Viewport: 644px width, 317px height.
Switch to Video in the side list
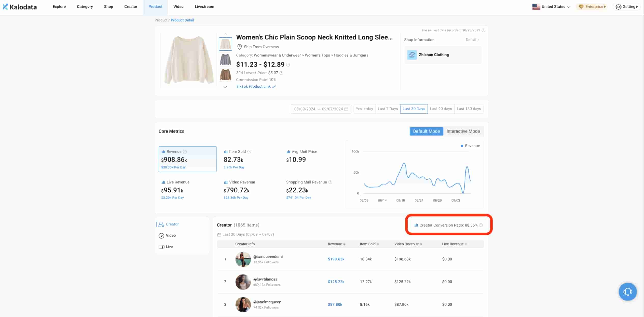(170, 235)
